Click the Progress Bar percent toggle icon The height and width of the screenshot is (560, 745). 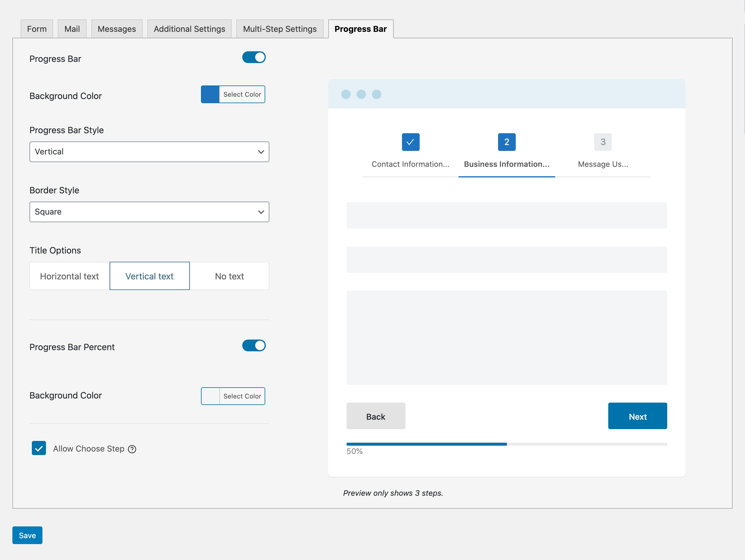click(254, 345)
